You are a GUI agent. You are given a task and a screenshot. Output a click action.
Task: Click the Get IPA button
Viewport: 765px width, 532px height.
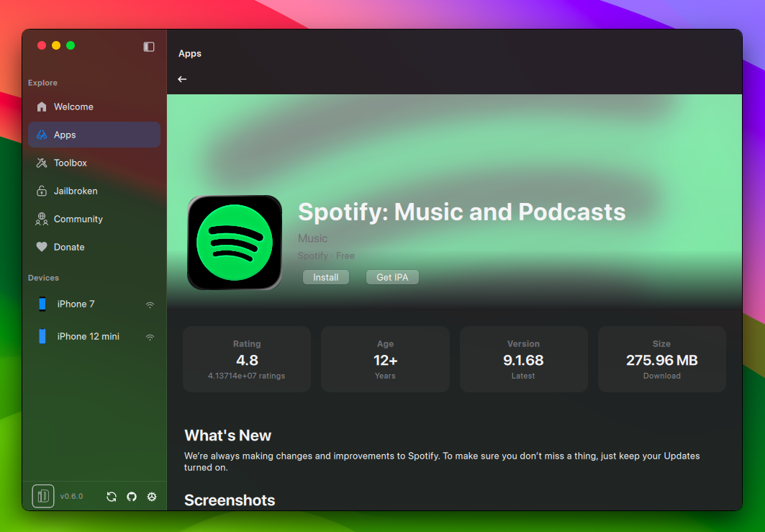[x=392, y=277]
